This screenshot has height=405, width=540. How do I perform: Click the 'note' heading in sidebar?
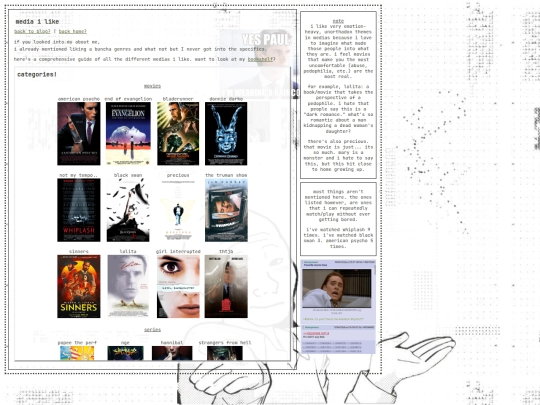pos(338,21)
